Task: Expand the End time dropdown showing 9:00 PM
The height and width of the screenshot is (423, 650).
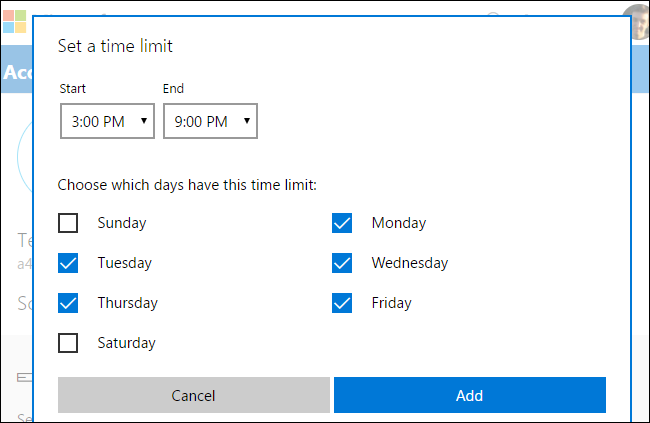Action: coord(210,122)
